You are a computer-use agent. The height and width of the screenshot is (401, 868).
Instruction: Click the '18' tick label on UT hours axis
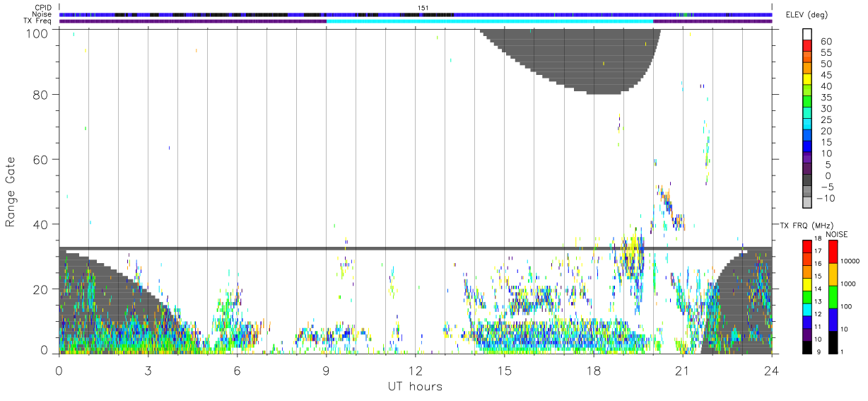click(593, 371)
